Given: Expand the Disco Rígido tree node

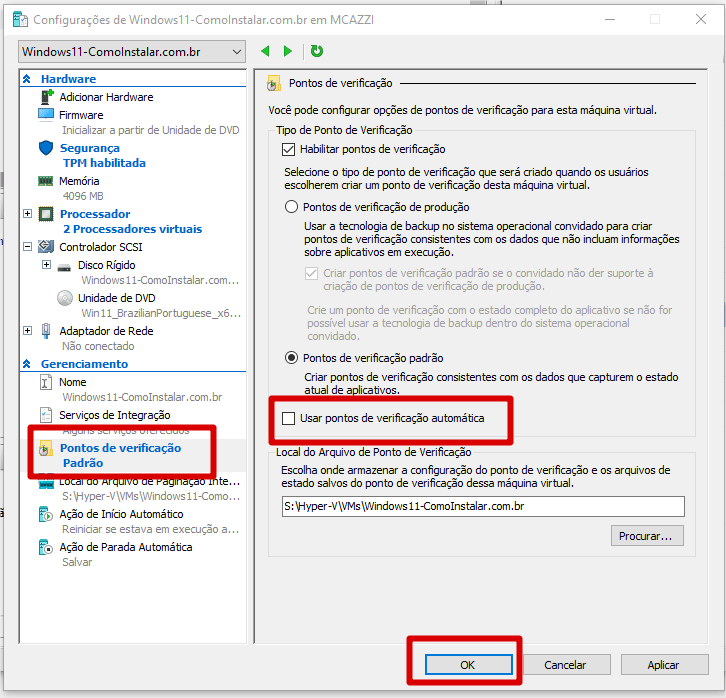Looking at the screenshot, I should (46, 265).
